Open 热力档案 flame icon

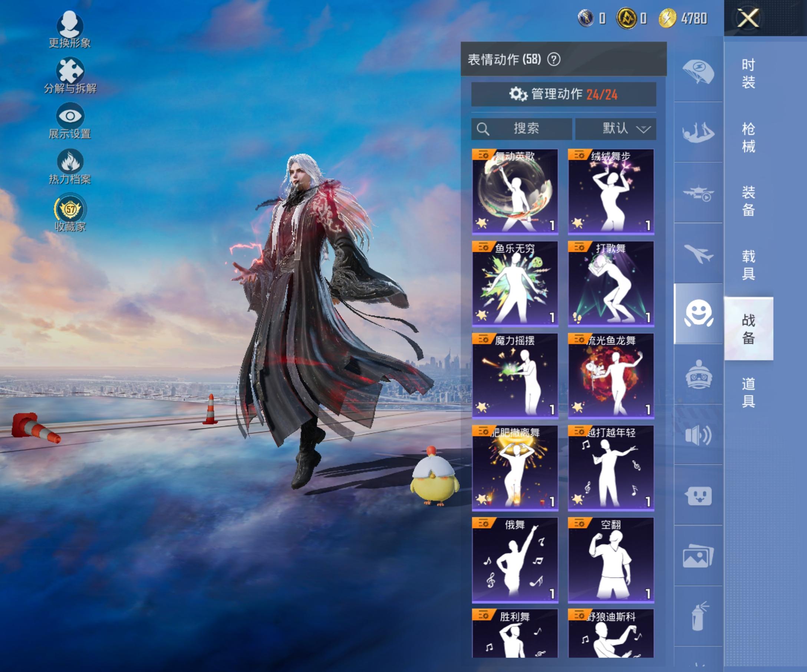coord(70,167)
